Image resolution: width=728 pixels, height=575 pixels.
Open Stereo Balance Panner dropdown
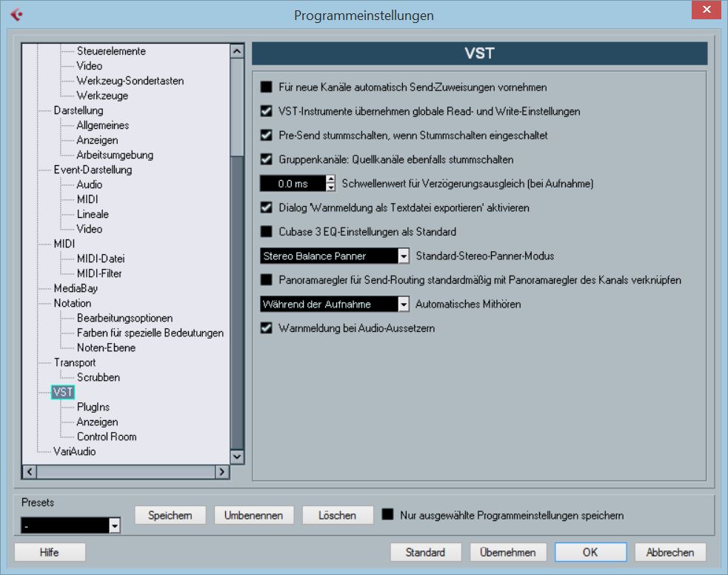pyautogui.click(x=334, y=256)
